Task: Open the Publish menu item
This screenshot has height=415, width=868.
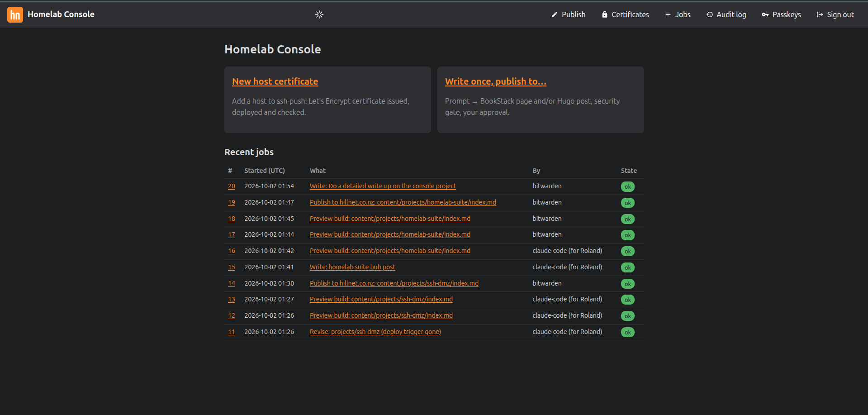Action: 568,14
